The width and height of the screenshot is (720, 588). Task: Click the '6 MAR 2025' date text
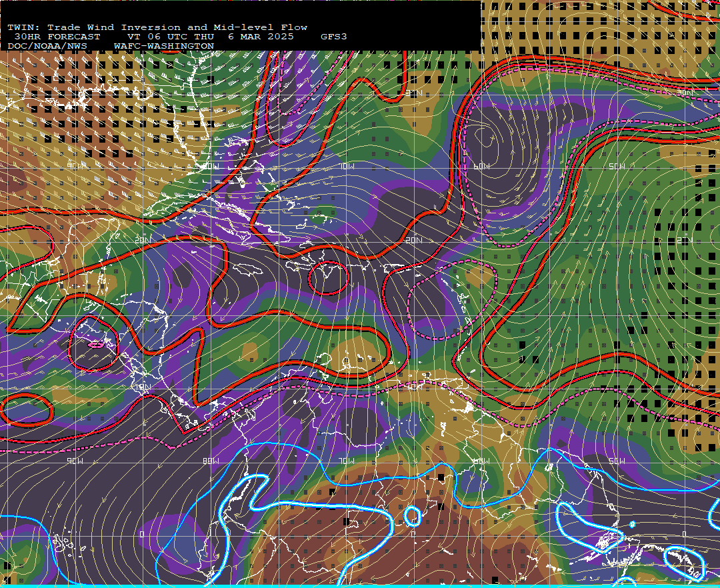click(261, 37)
